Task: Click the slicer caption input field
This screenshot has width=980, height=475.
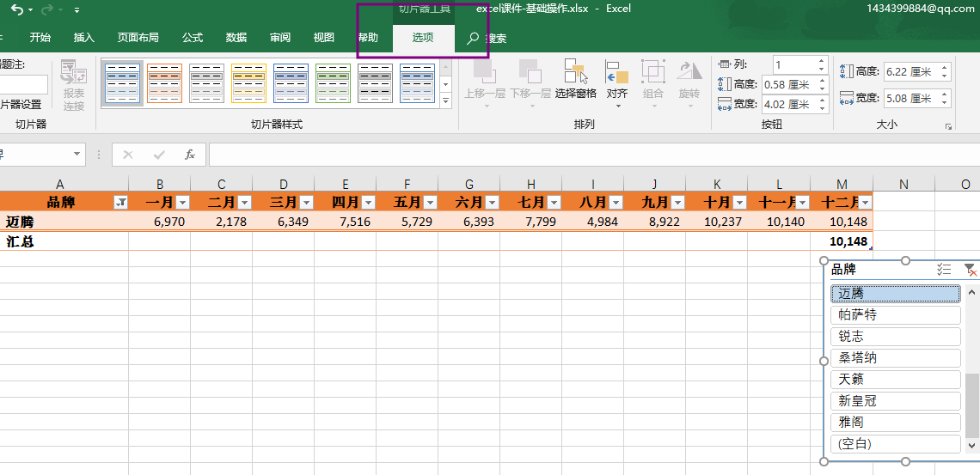Action: coord(22,85)
